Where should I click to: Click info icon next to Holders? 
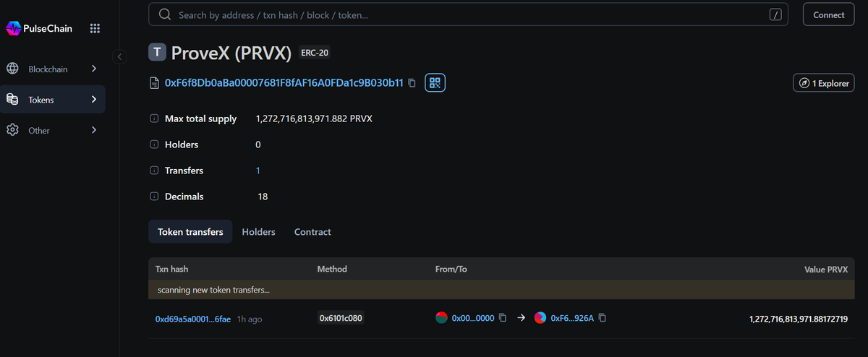pyautogui.click(x=154, y=145)
